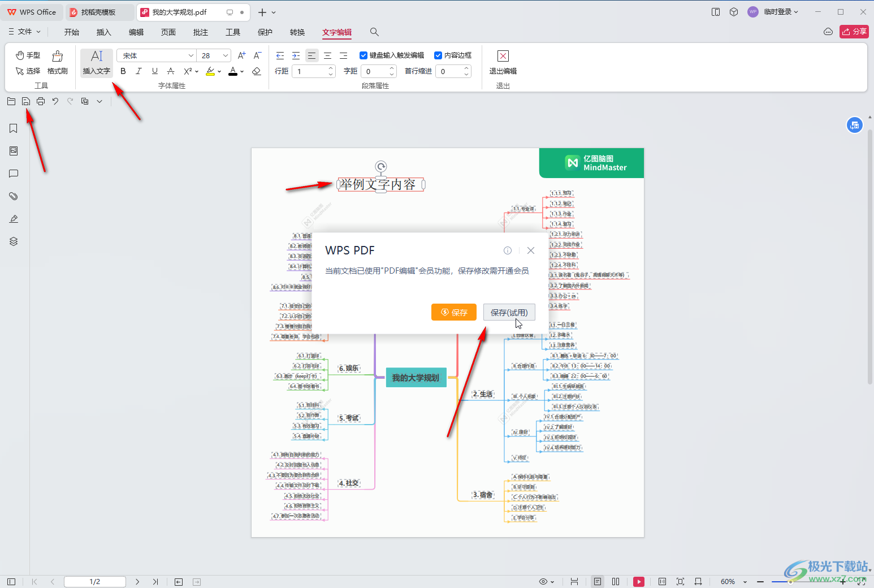Click the 分享 share button
The image size is (874, 588).
[854, 32]
